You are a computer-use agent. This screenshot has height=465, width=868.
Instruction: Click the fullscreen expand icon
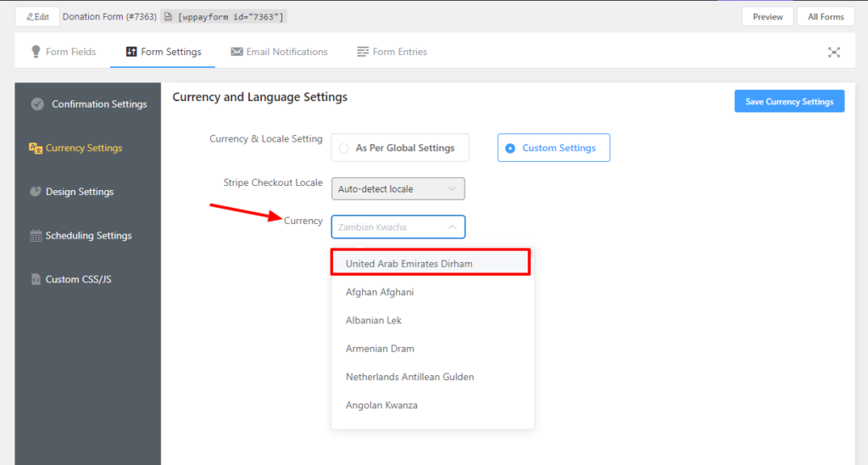point(834,52)
